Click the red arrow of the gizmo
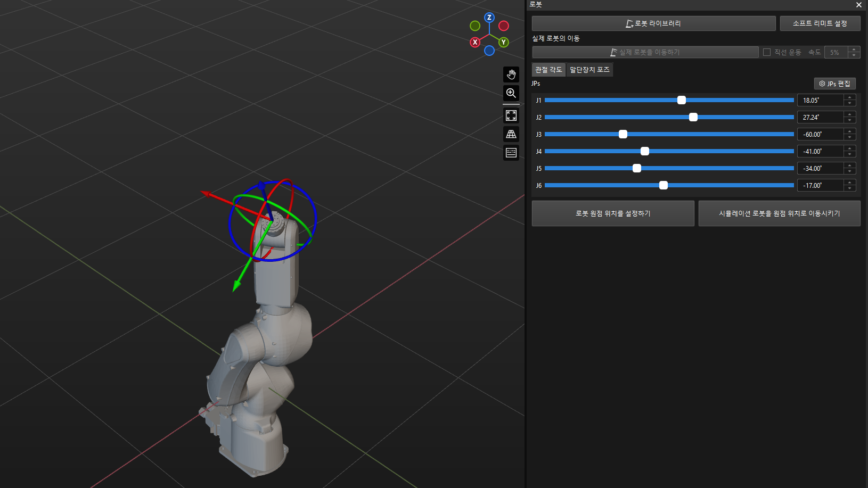 pos(207,193)
